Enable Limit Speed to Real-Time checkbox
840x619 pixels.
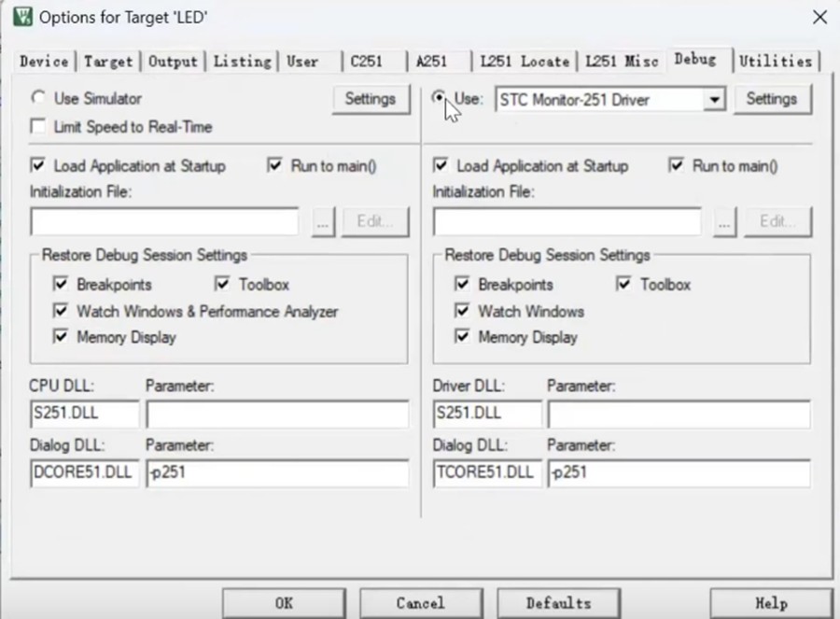point(38,127)
